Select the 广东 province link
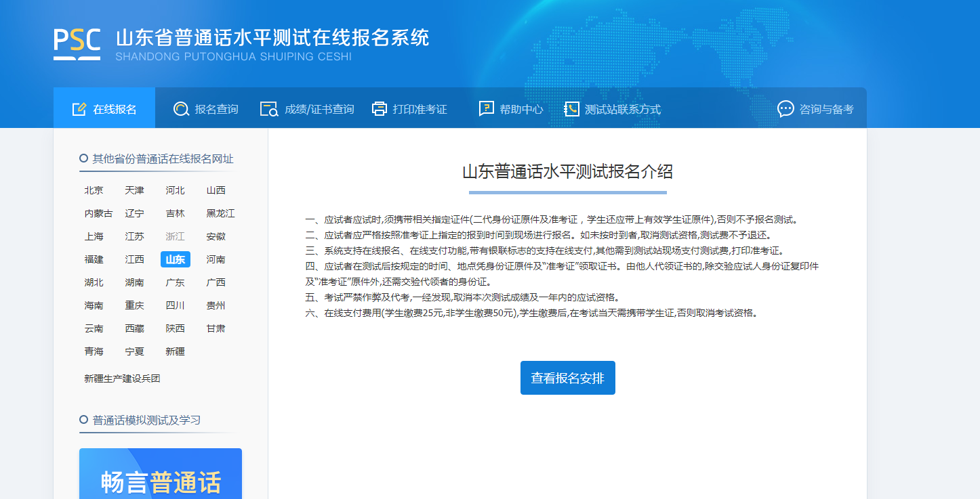 176,282
